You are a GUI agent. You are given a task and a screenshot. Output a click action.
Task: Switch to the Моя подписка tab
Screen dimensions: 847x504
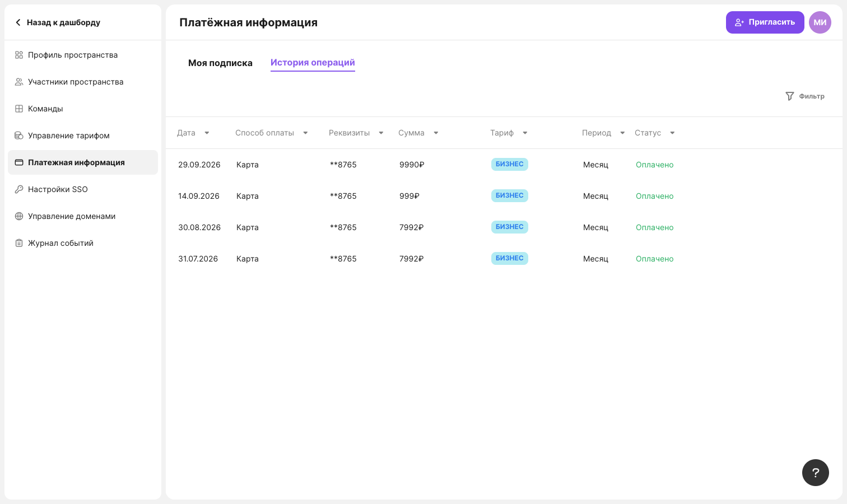[x=220, y=63]
